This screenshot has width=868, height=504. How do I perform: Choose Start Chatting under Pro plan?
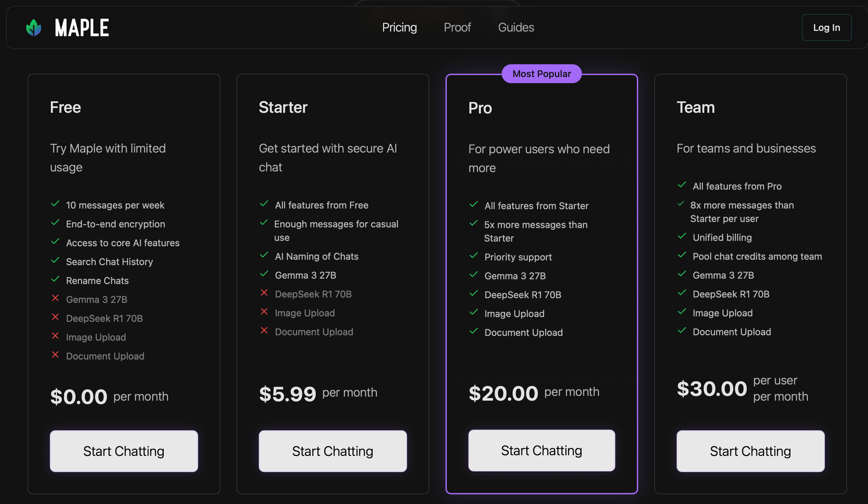tap(541, 451)
